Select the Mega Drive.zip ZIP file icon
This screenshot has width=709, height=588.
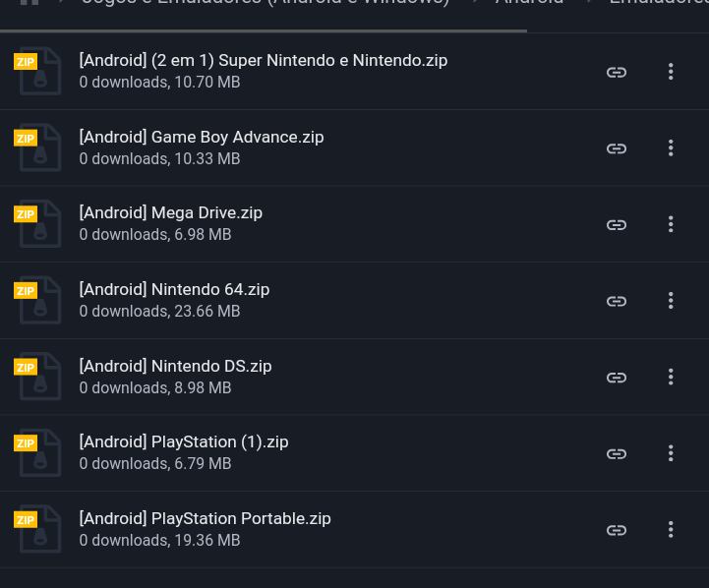37,224
